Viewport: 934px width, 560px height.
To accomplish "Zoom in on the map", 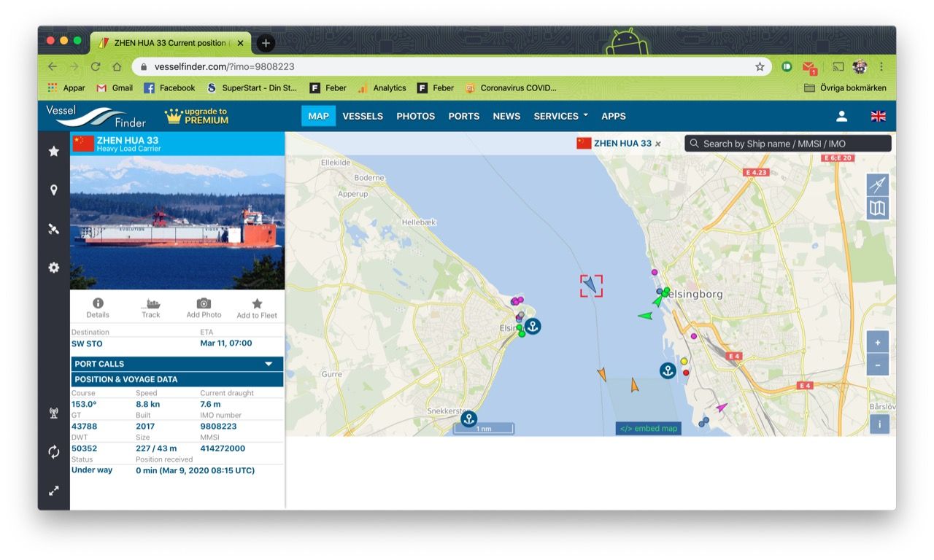I will click(x=878, y=343).
